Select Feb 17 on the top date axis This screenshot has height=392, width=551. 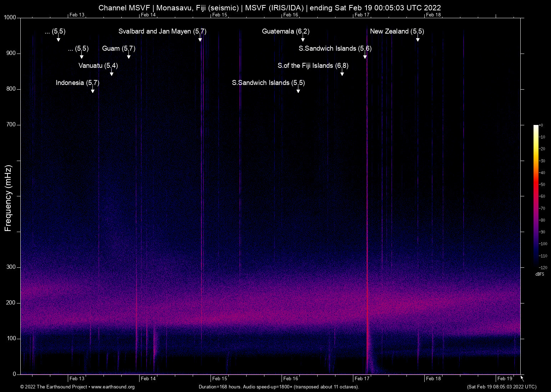(362, 15)
